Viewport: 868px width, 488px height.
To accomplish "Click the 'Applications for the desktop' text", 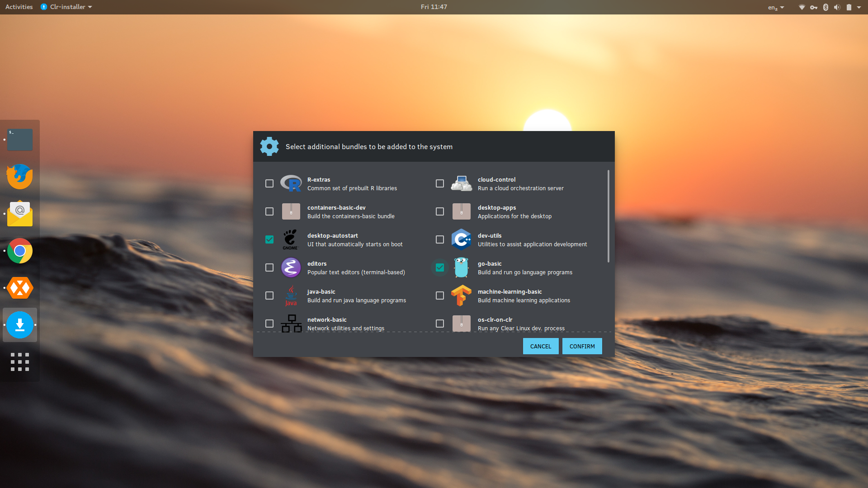I will (515, 216).
